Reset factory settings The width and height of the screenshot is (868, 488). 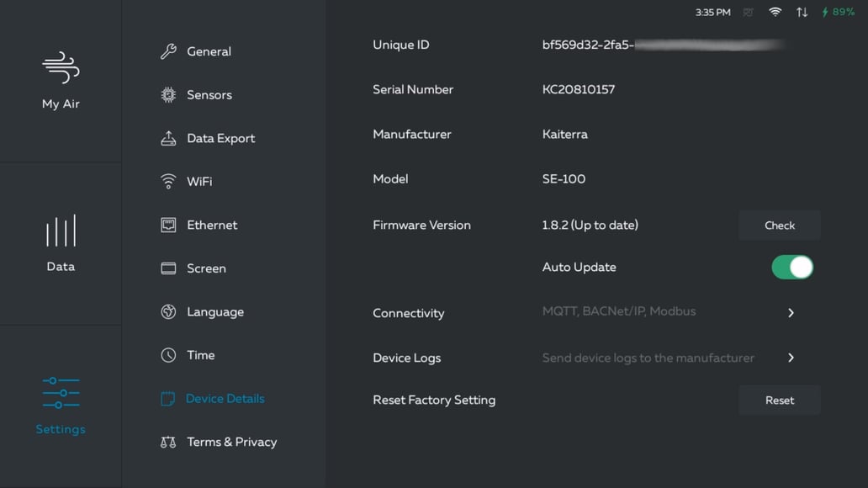tap(779, 400)
